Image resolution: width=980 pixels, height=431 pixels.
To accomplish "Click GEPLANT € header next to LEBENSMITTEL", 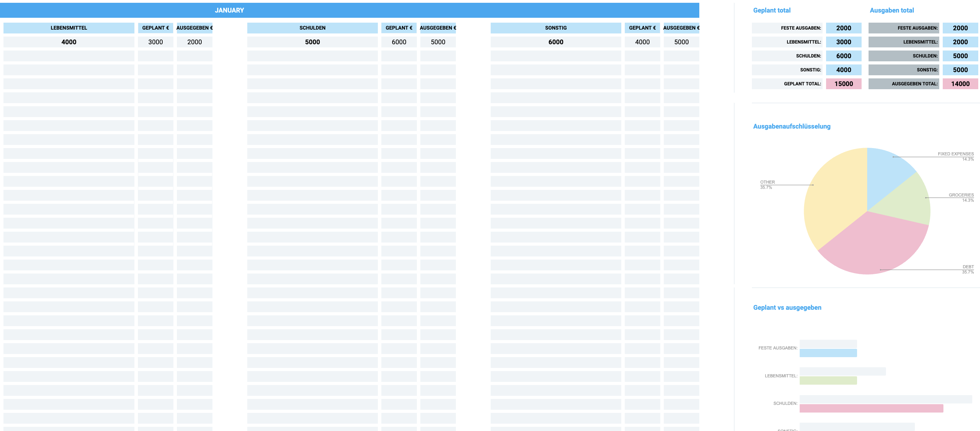I will 156,28.
